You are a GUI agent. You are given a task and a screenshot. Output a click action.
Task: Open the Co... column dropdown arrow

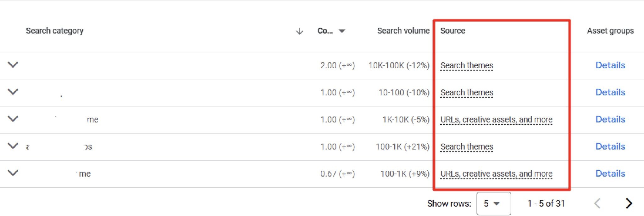[x=342, y=31]
